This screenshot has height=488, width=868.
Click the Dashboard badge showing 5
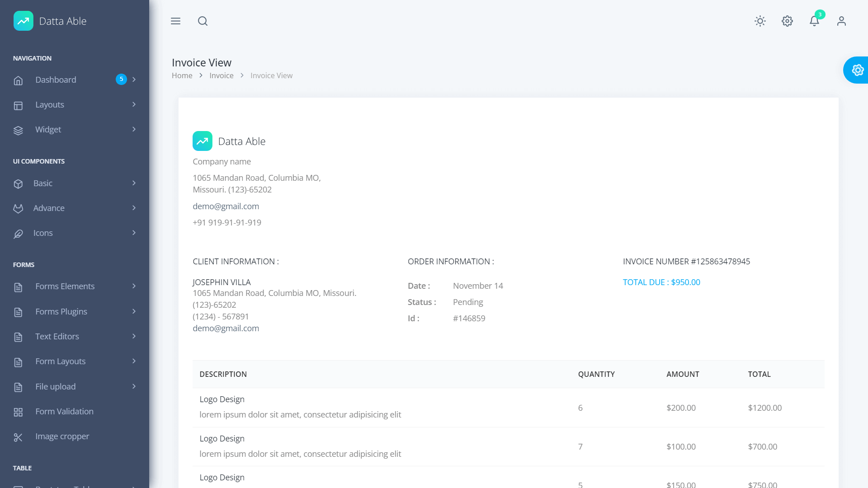[x=121, y=79]
